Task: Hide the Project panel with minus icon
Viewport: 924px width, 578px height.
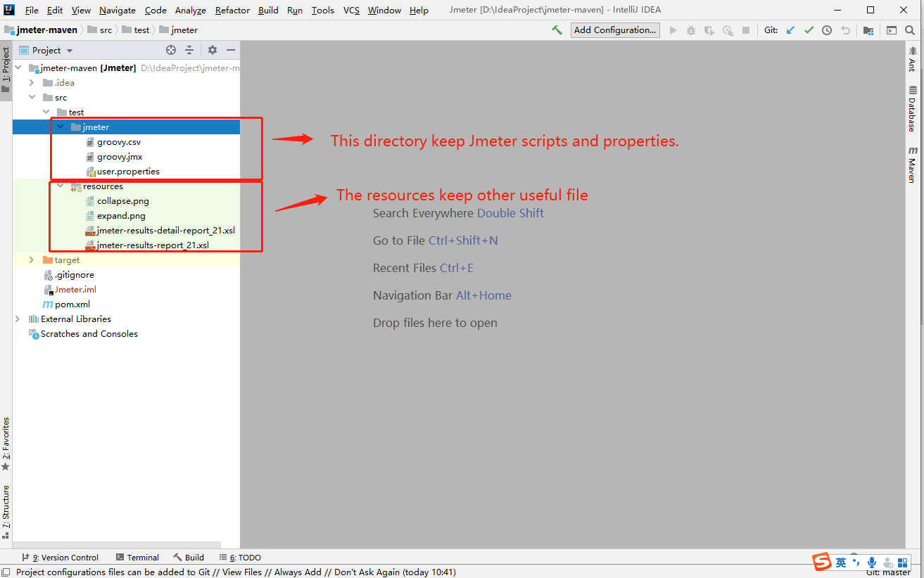Action: [x=231, y=50]
